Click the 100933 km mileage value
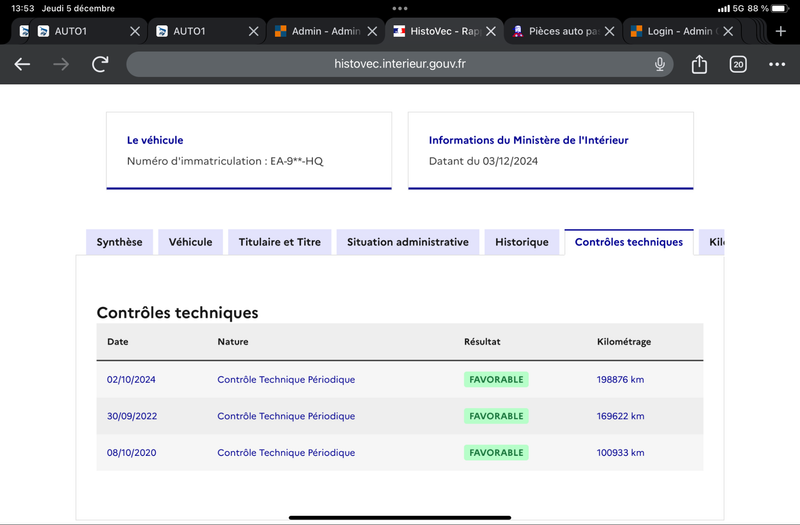Screen dimensions: 800x525 point(620,453)
